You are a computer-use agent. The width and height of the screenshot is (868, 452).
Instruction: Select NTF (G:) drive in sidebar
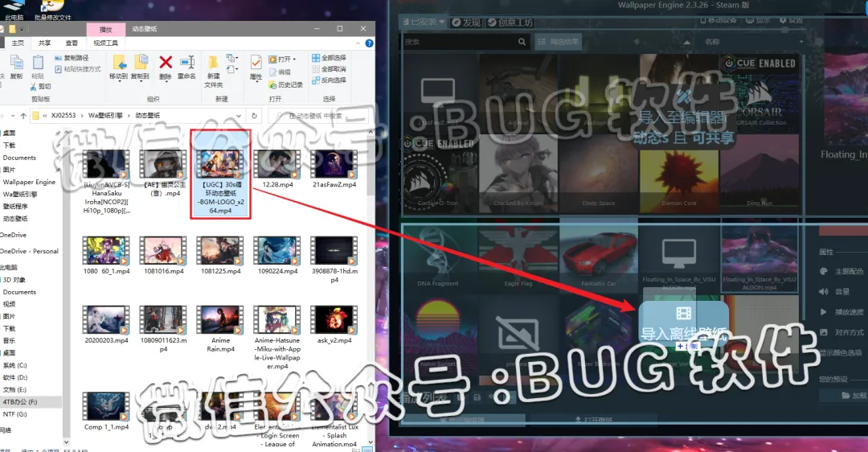pyautogui.click(x=14, y=413)
